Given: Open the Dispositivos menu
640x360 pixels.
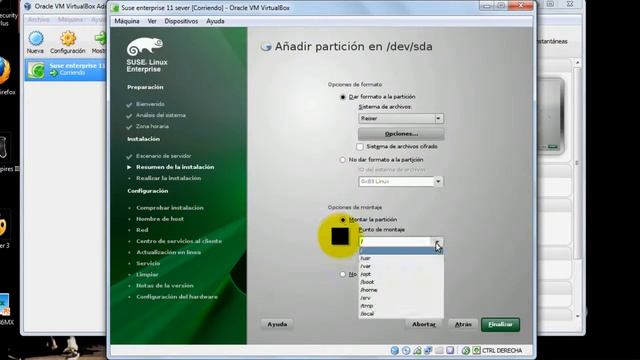Looking at the screenshot, I should click(x=181, y=21).
